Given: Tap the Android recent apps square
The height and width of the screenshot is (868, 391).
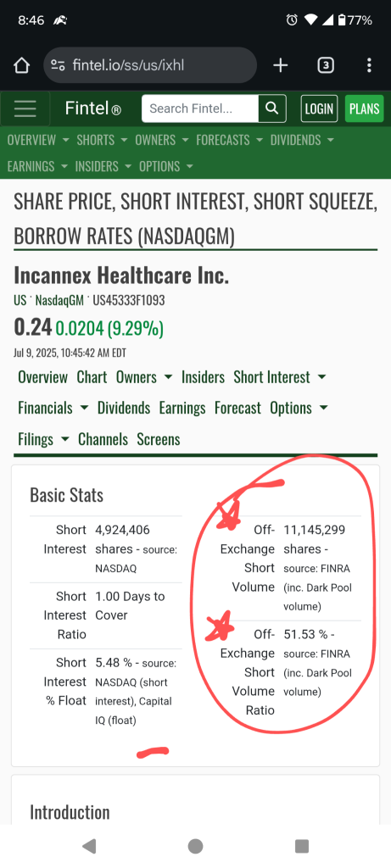Looking at the screenshot, I should coord(302,846).
